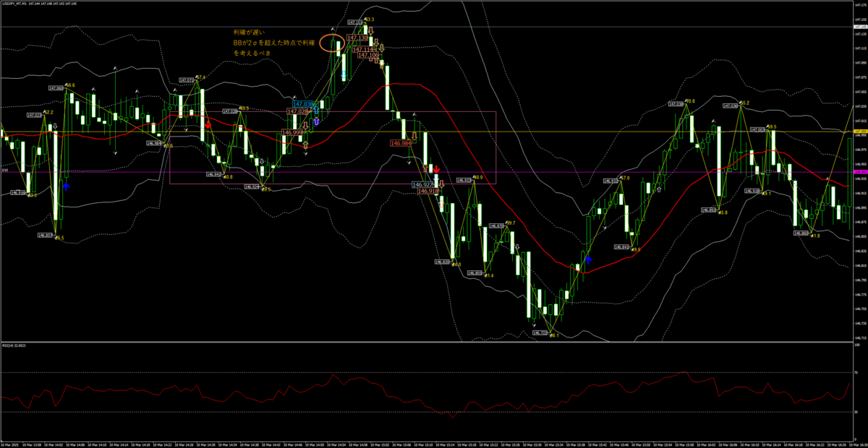Select the 147.060 swing high label
Screen dimensions: 868x448
tap(56, 87)
